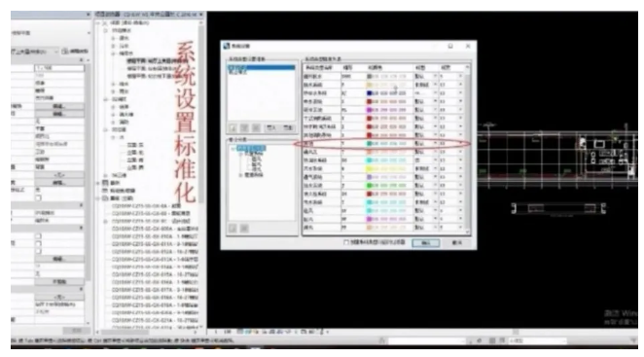Image resolution: width=644 pixels, height=357 pixels.
Task: Pick the magenta swatch in the PL row
Action: coord(370,110)
